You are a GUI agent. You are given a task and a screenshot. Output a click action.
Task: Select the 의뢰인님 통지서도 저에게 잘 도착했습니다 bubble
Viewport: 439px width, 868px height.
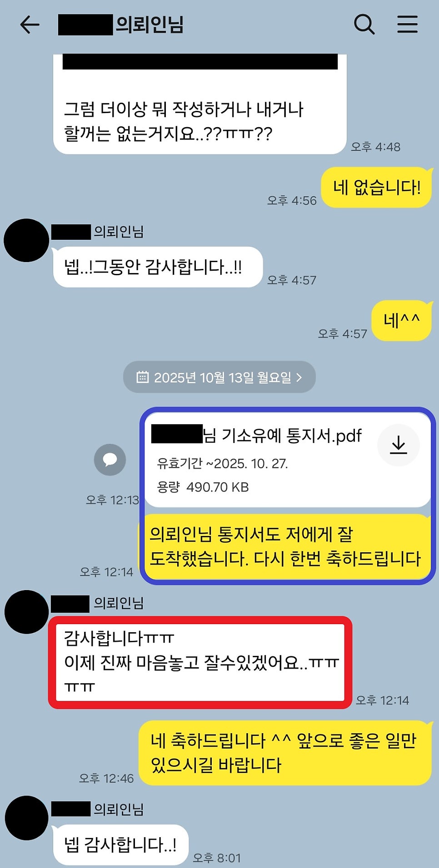285,546
